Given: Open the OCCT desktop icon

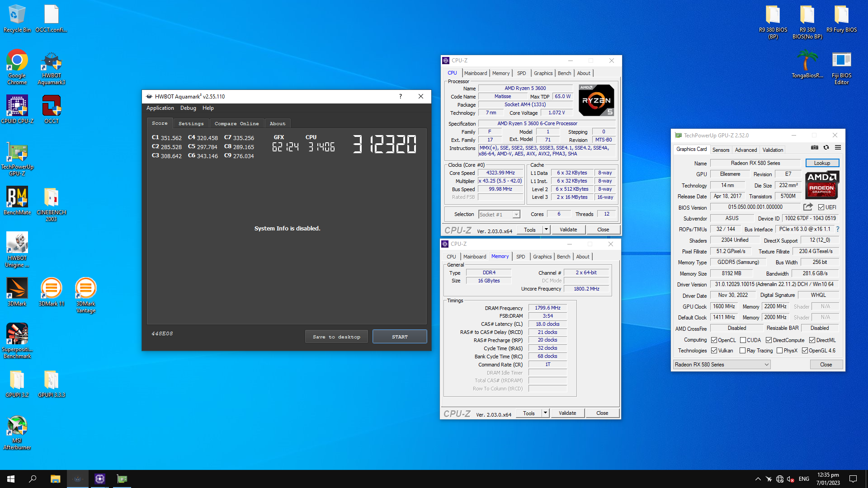Looking at the screenshot, I should click(x=51, y=109).
